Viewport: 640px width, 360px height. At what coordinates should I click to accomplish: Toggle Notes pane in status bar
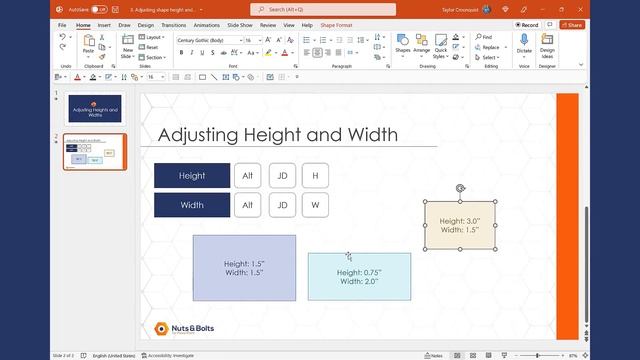(433, 356)
